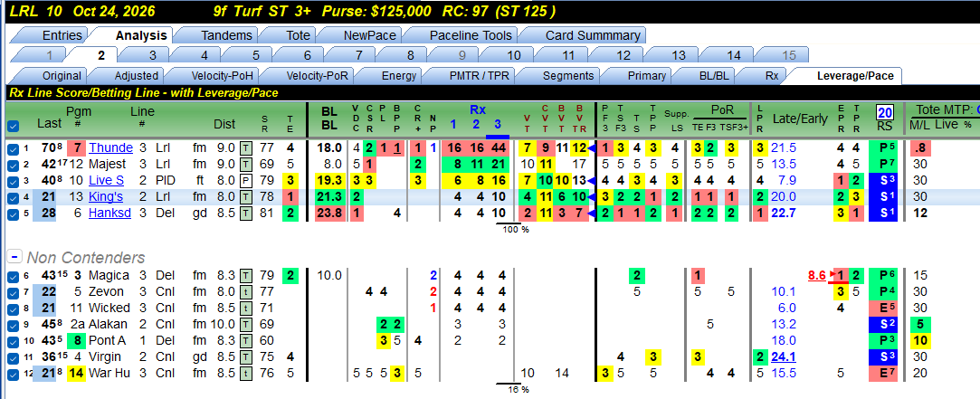Click the BL BL column header

pos(329,119)
